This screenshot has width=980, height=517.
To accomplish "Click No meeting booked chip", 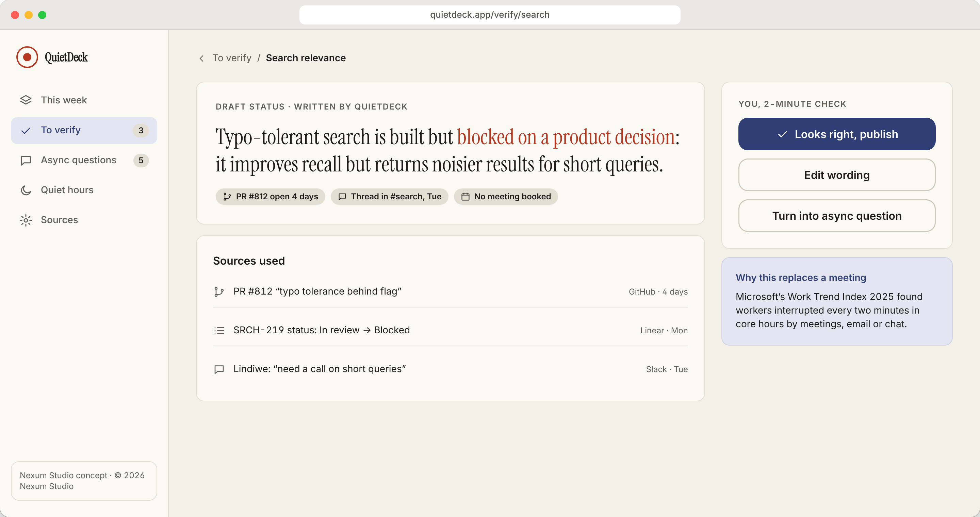I will 506,197.
